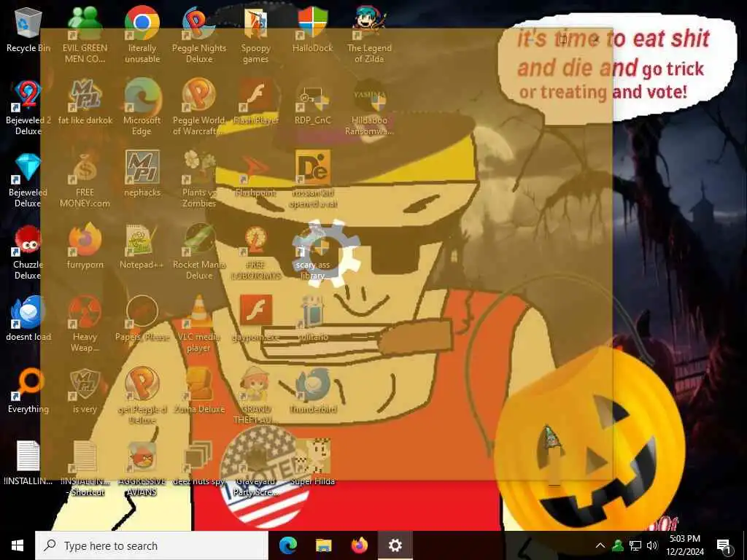Select Bejeweled 2 Deluxe icon

click(28, 107)
